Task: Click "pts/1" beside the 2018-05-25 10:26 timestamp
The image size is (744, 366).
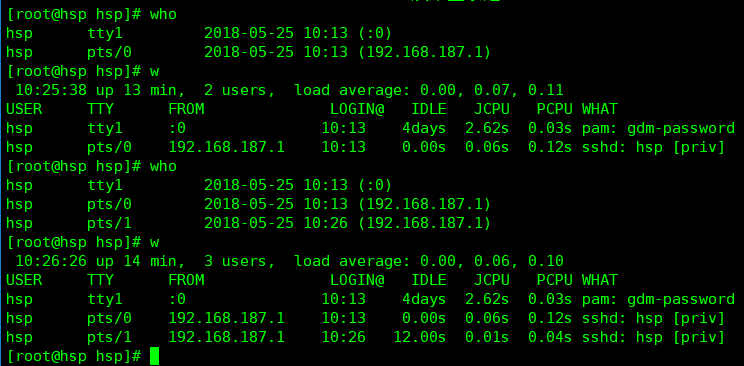Action: 109,223
